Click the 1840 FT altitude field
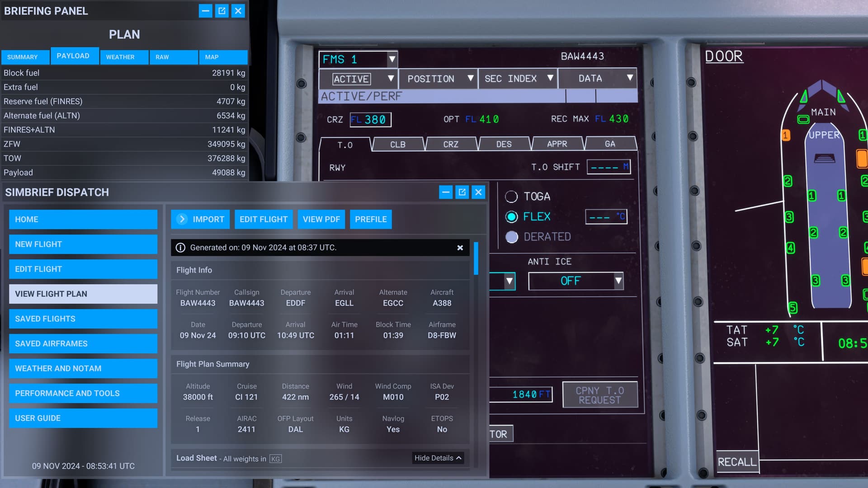Viewport: 868px width, 488px height. tap(521, 394)
